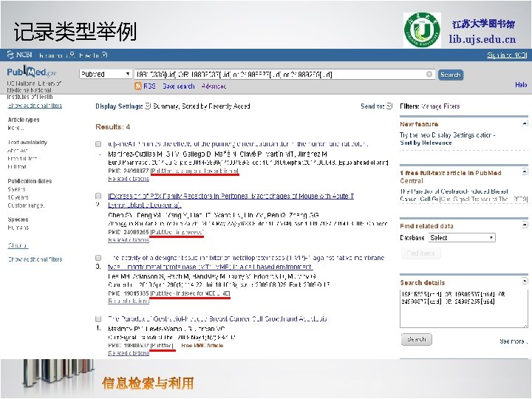Open the Resources menu in the NCBI bar
This screenshot has width=532, height=399.
click(57, 55)
